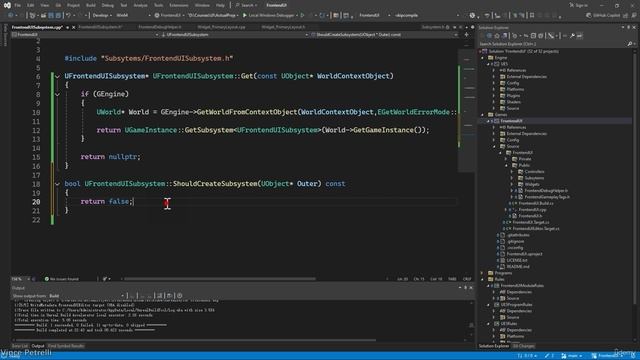Open the Debug menu
The height and width of the screenshot is (360, 640).
[107, 5]
